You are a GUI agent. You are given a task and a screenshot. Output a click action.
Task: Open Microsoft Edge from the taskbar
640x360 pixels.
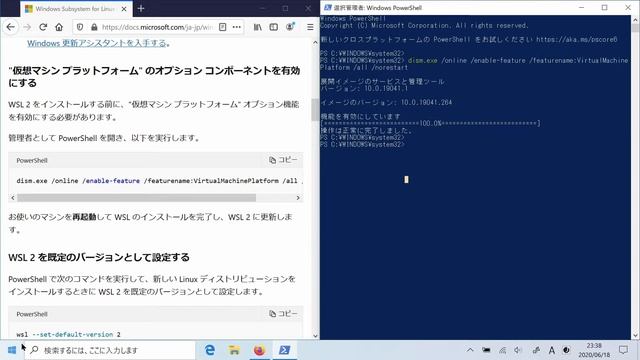pyautogui.click(x=210, y=350)
